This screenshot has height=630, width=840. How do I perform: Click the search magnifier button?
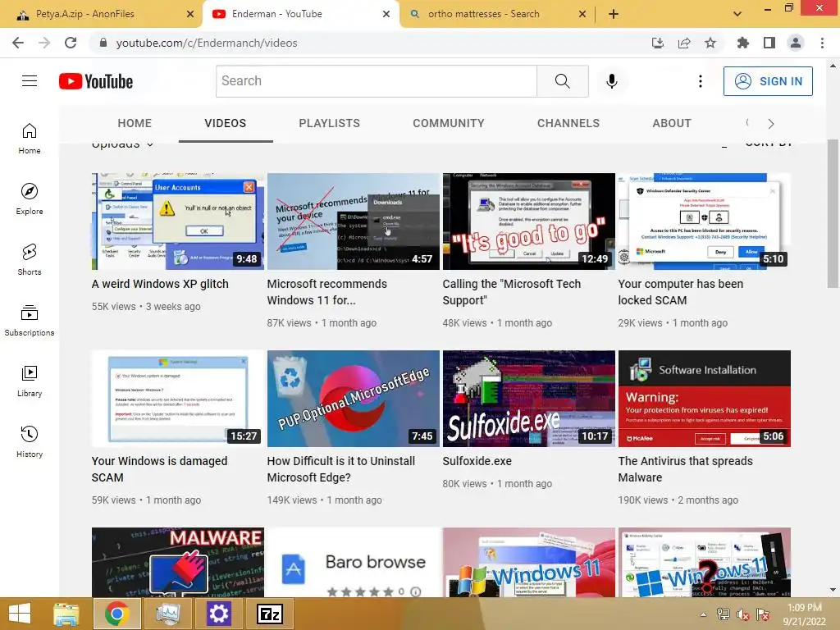click(x=563, y=81)
